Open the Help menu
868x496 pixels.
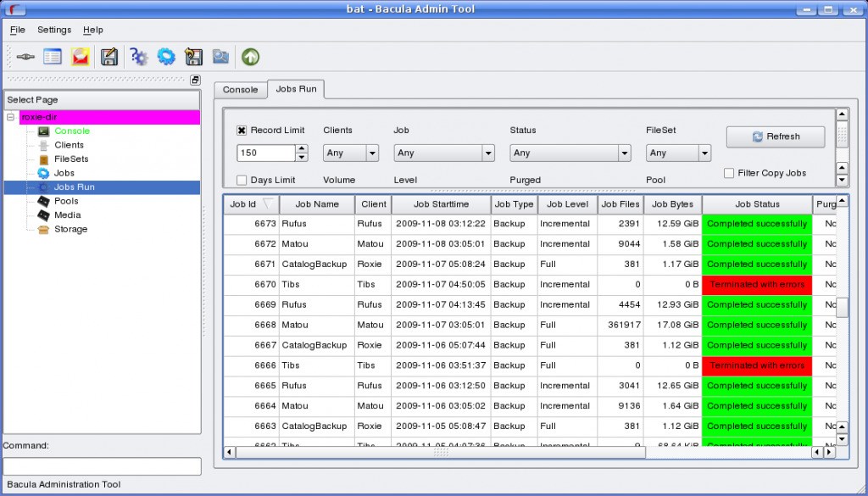pyautogui.click(x=93, y=30)
